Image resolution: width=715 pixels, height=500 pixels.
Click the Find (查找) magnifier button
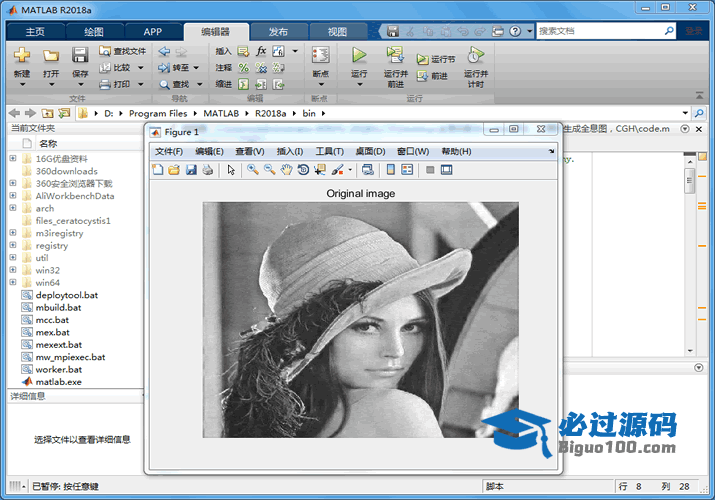[174, 84]
